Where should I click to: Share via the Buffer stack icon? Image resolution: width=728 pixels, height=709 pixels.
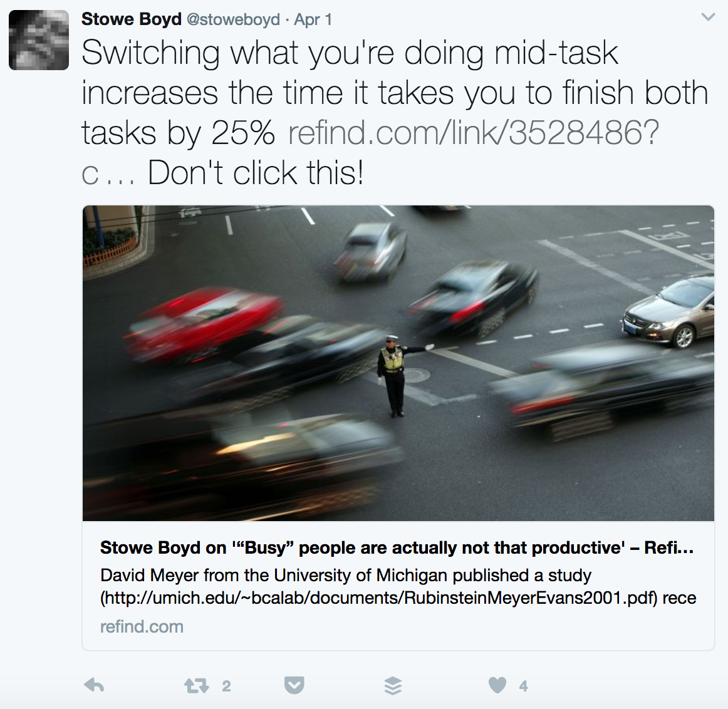[393, 686]
